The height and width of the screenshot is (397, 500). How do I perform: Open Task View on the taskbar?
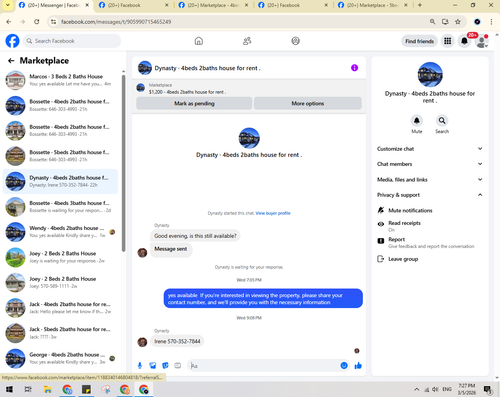(x=28, y=389)
